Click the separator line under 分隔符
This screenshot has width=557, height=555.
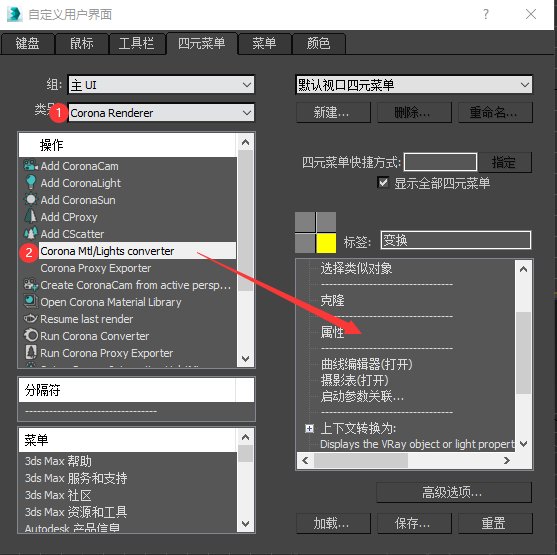(91, 411)
